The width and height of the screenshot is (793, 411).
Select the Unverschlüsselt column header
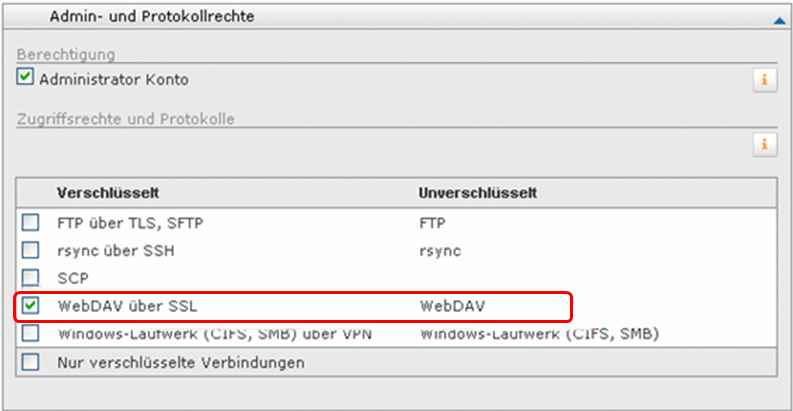pos(477,193)
